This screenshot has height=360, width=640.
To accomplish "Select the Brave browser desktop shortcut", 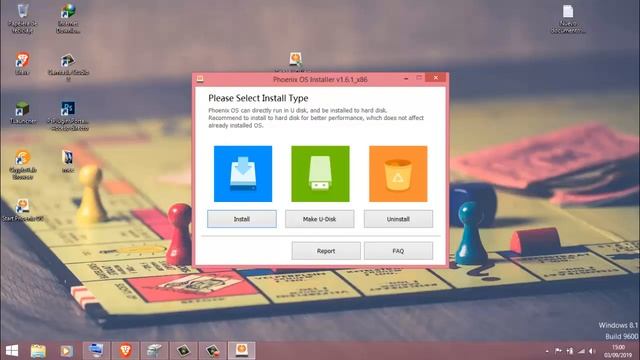I will (x=22, y=64).
